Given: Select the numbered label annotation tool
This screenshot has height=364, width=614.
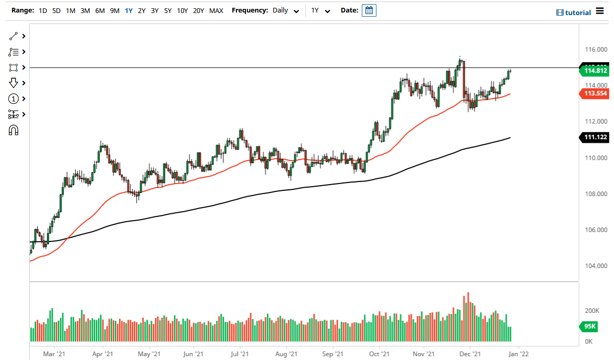Looking at the screenshot, I should tap(14, 98).
